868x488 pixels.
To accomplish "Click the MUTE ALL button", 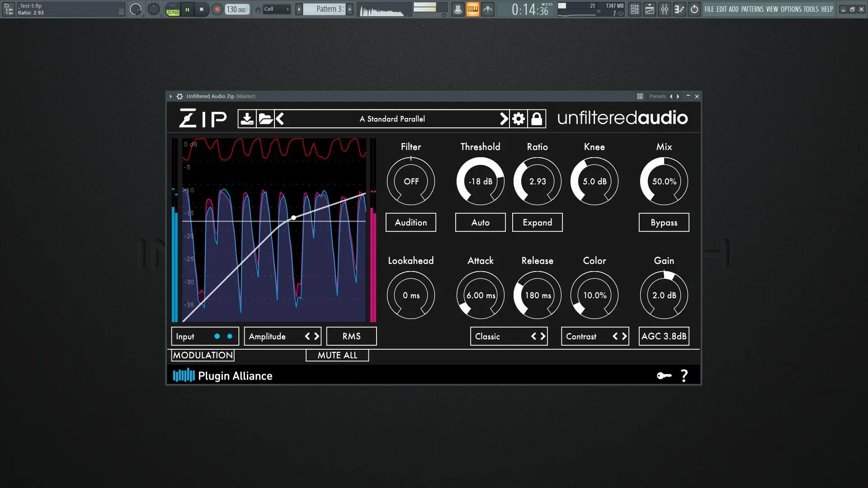I will 337,355.
